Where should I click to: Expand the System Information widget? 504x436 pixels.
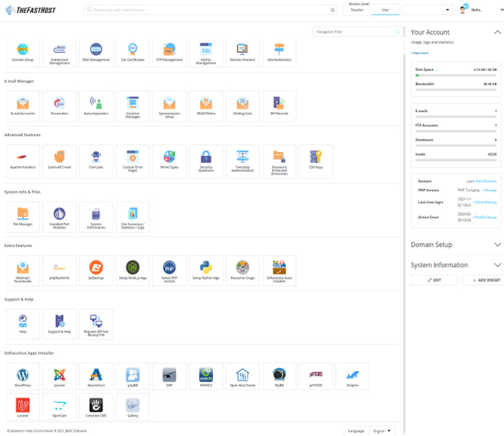[x=497, y=265]
